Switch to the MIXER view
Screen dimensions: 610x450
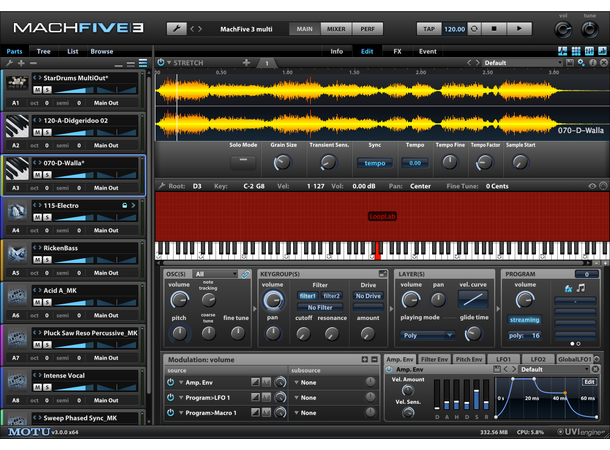coord(336,29)
